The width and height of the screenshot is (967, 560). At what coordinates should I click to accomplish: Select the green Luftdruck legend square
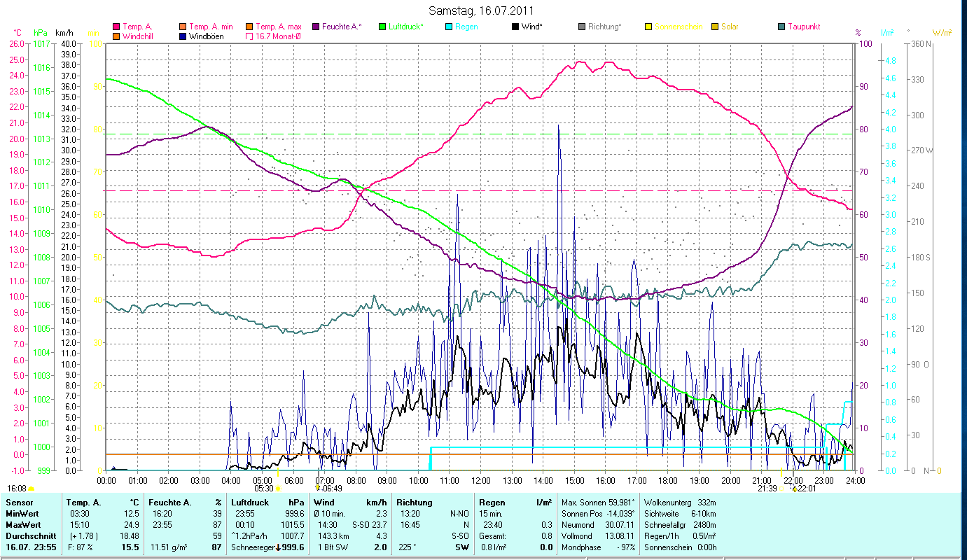point(382,27)
